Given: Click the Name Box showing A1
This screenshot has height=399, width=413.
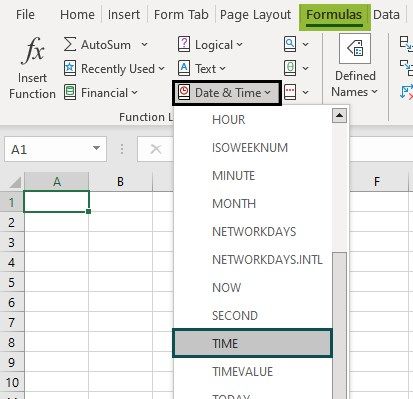Looking at the screenshot, I should (55, 149).
